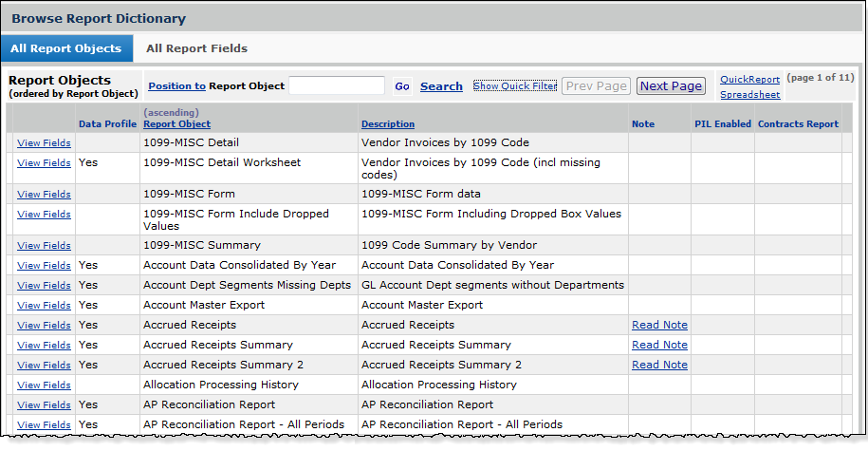View Fields for 1099-MISC Form

click(x=44, y=195)
